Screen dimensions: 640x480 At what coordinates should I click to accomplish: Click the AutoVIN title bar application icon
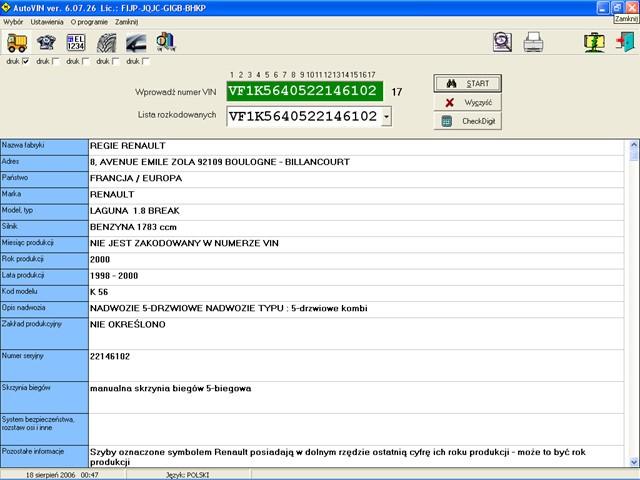point(6,7)
